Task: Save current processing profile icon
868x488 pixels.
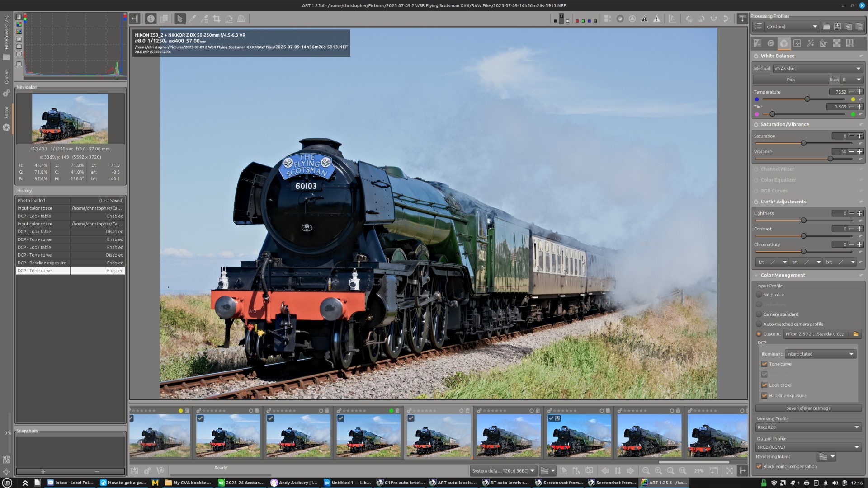Action: [x=837, y=27]
